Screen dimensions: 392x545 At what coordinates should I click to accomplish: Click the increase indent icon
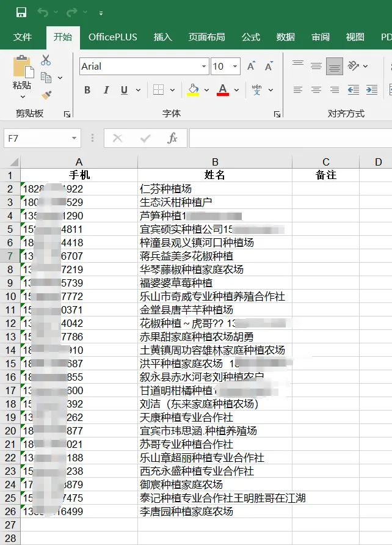pos(371,90)
